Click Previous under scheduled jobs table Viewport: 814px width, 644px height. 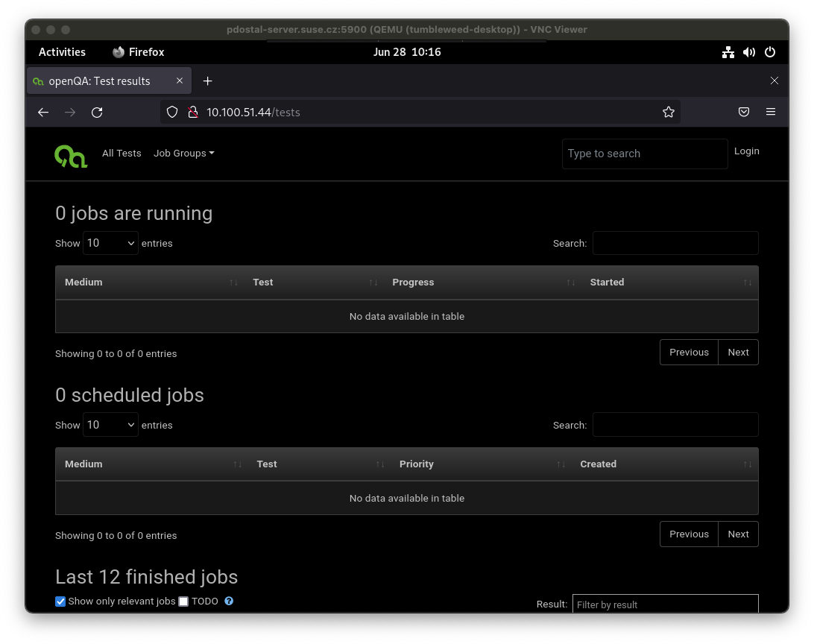[689, 534]
